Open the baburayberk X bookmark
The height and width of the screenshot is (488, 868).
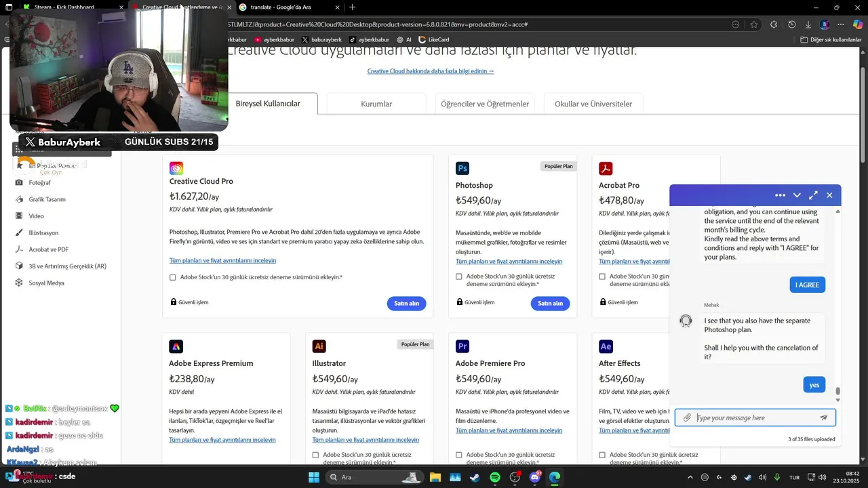pos(322,39)
